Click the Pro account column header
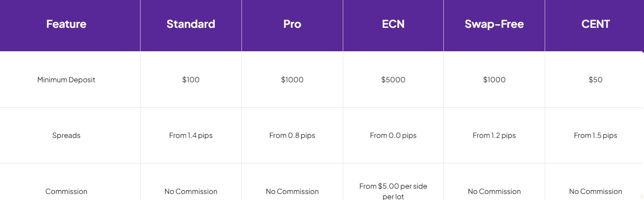The width and height of the screenshot is (644, 200). [292, 24]
